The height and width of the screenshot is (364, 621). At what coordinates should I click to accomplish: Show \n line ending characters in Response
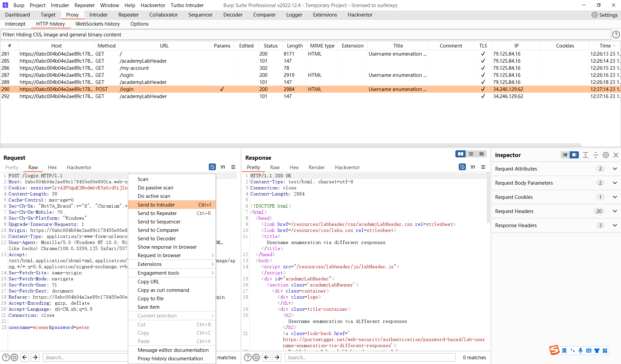[x=473, y=166]
